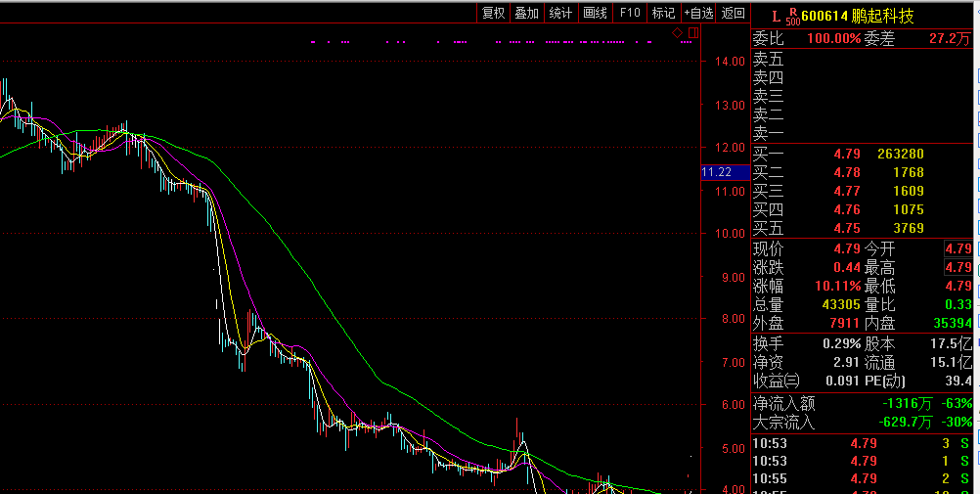Toggle 叠加 overlay comparison

pyautogui.click(x=527, y=13)
